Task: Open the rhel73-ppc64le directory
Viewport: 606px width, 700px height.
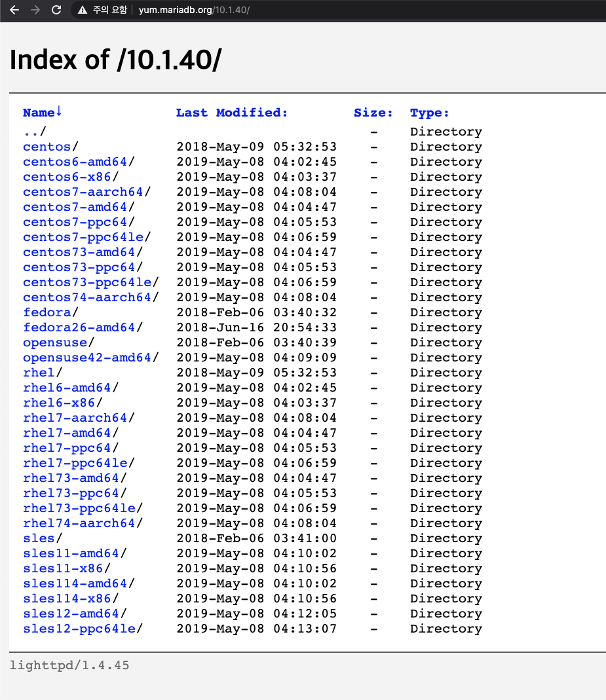Action: (x=79, y=509)
